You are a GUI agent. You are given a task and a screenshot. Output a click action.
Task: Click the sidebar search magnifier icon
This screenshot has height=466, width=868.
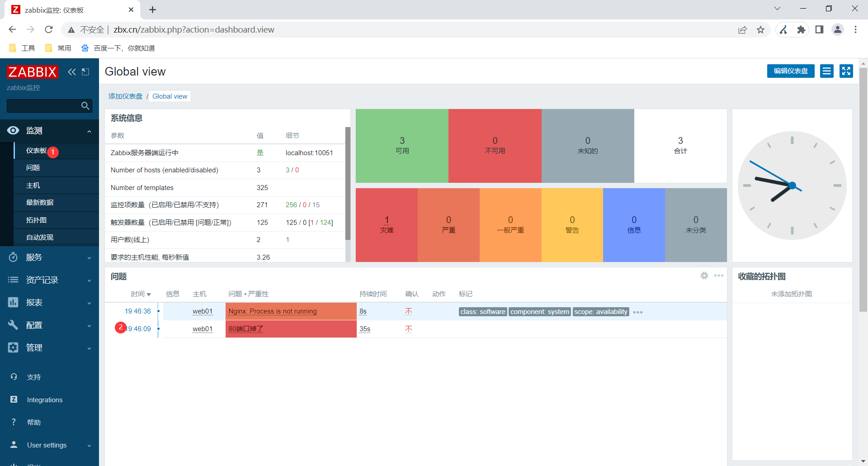pos(85,106)
